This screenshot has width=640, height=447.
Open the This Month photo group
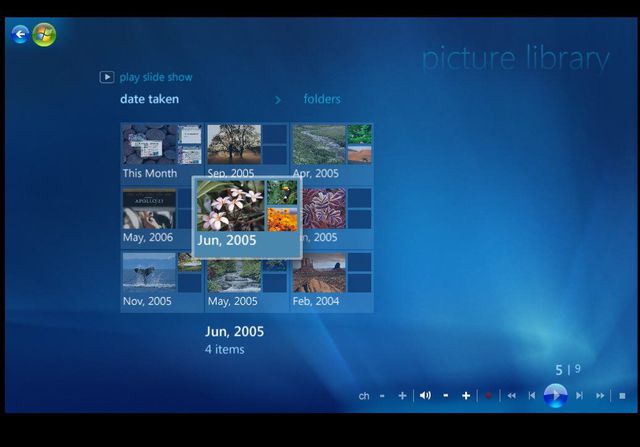point(162,152)
